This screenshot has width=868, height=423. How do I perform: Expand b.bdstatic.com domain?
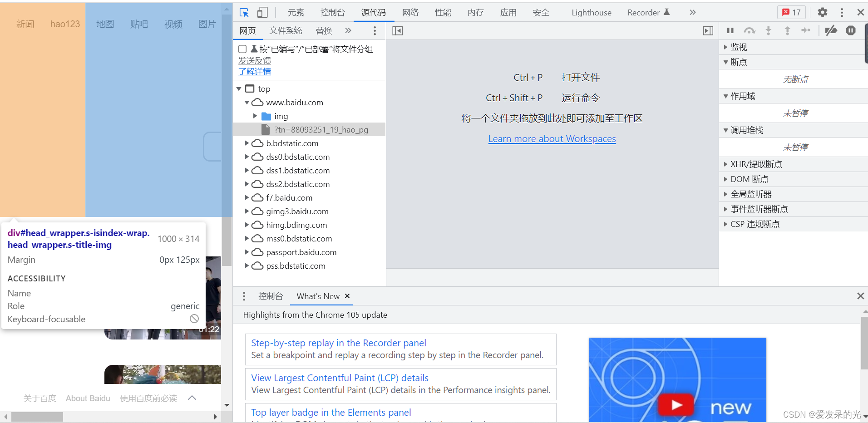(247, 143)
